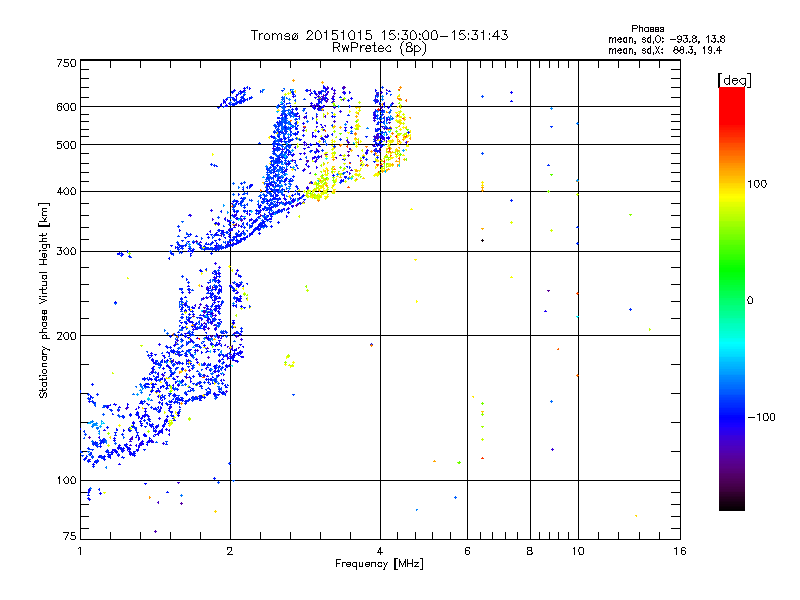
Task: Click the y-axis '750' tick label
Action: (x=66, y=63)
